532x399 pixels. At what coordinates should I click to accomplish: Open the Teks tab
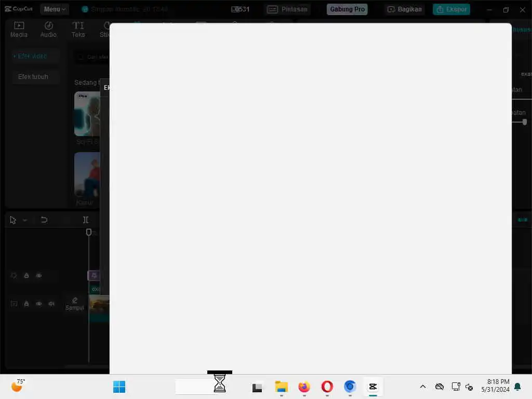click(x=78, y=30)
